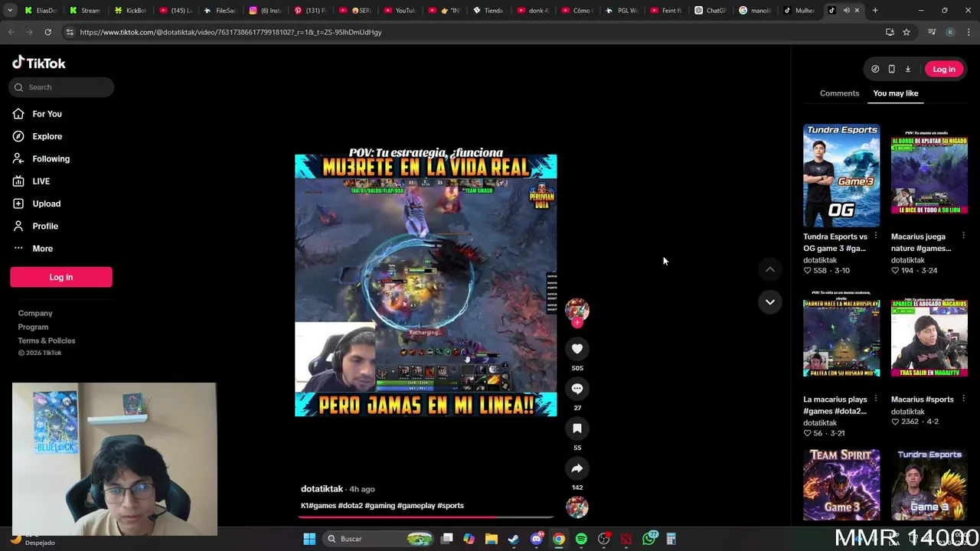
Task: Click the #gameplay hashtag in caption
Action: point(416,506)
